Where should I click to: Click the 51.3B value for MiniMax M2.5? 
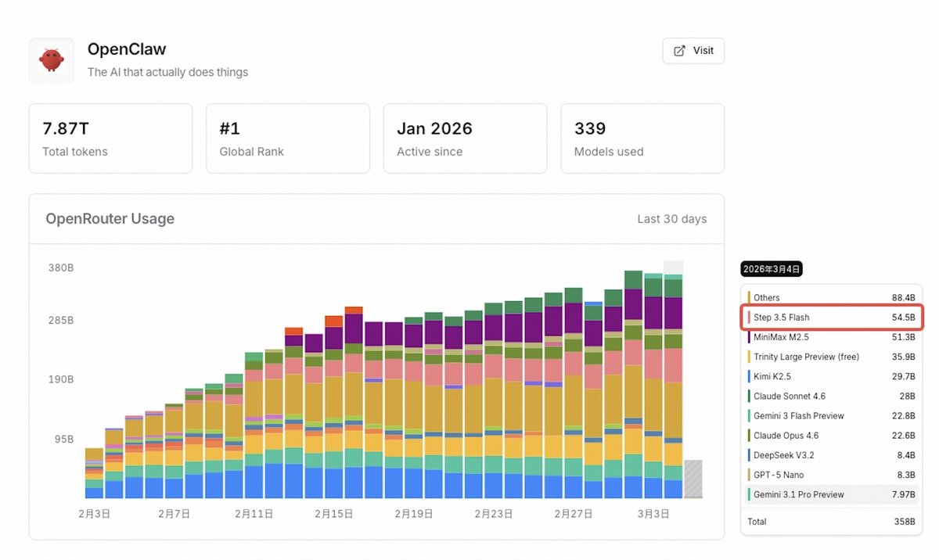[903, 337]
